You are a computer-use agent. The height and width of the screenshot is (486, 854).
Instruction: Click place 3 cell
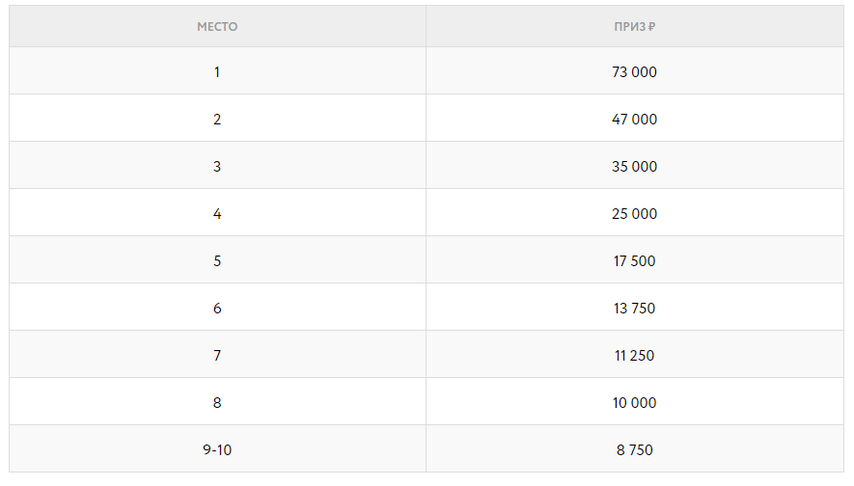[x=217, y=166]
